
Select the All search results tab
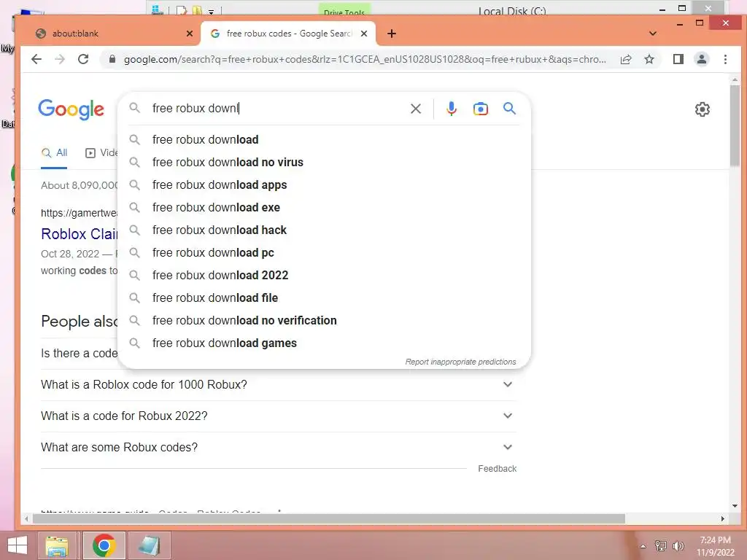pos(54,153)
